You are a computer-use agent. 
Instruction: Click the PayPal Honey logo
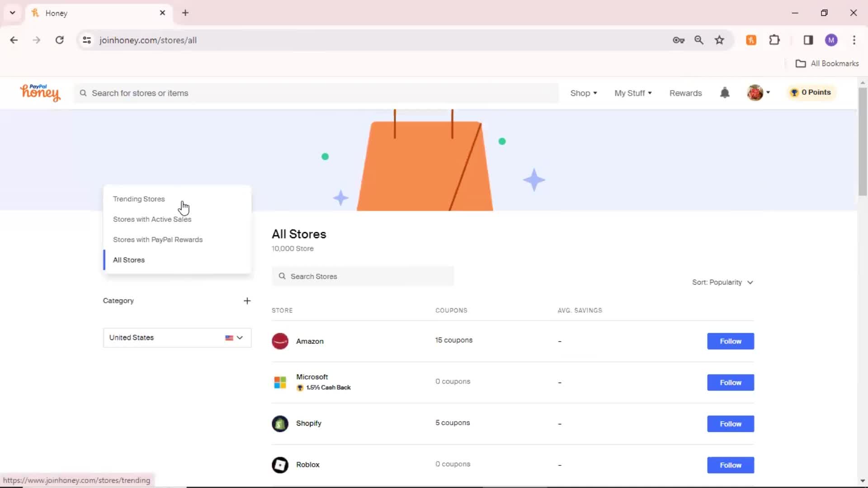[40, 93]
